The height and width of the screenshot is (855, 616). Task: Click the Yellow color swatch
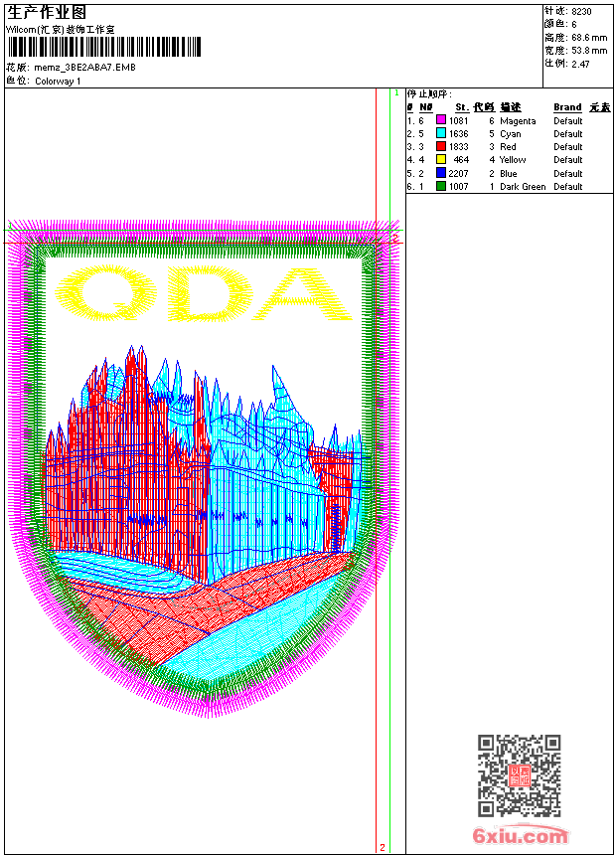point(441,159)
